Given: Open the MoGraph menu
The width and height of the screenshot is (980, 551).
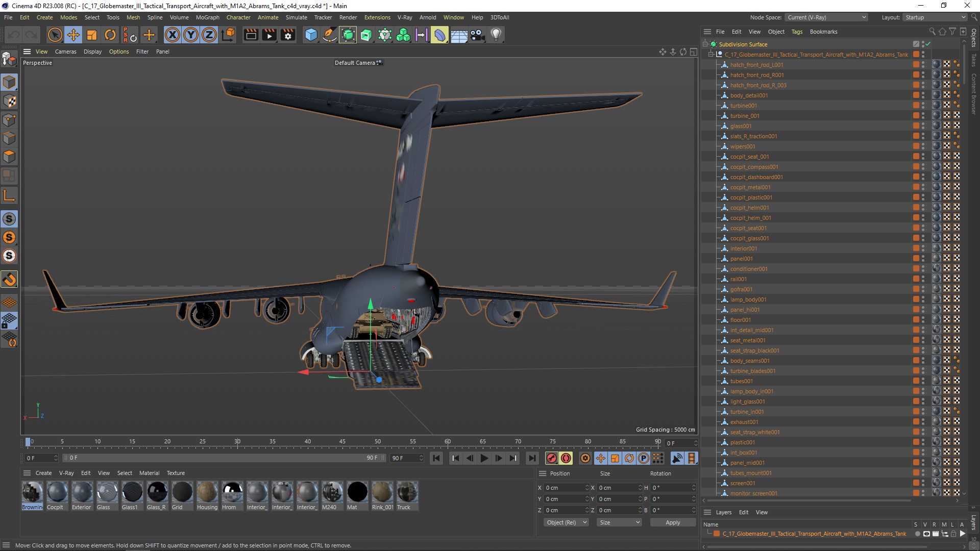Looking at the screenshot, I should [207, 17].
